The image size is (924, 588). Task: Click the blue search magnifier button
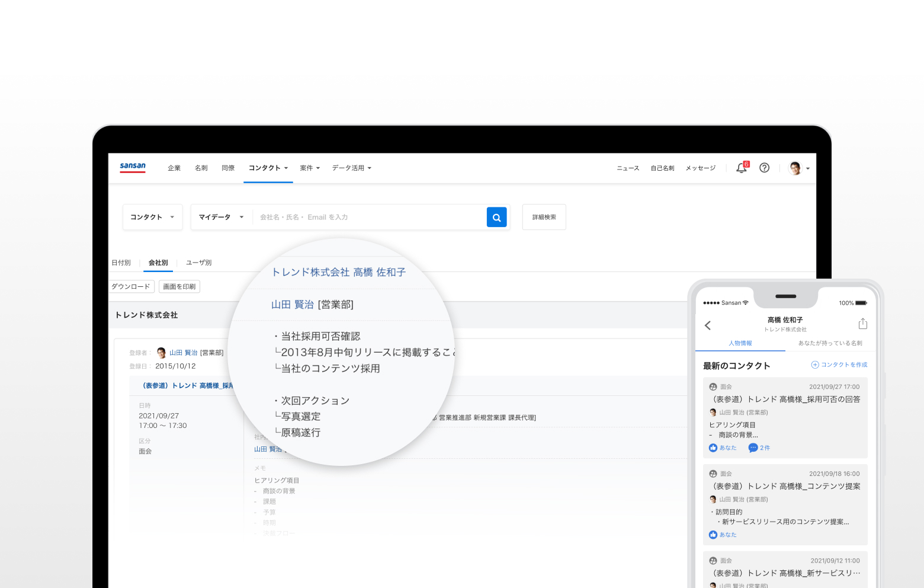(x=496, y=218)
